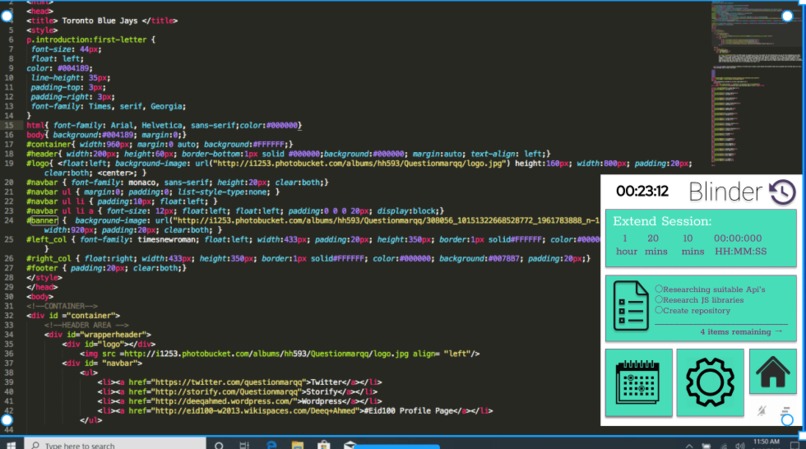Open the "4 items remaining" arrow link
The height and width of the screenshot is (449, 806).
tap(741, 332)
